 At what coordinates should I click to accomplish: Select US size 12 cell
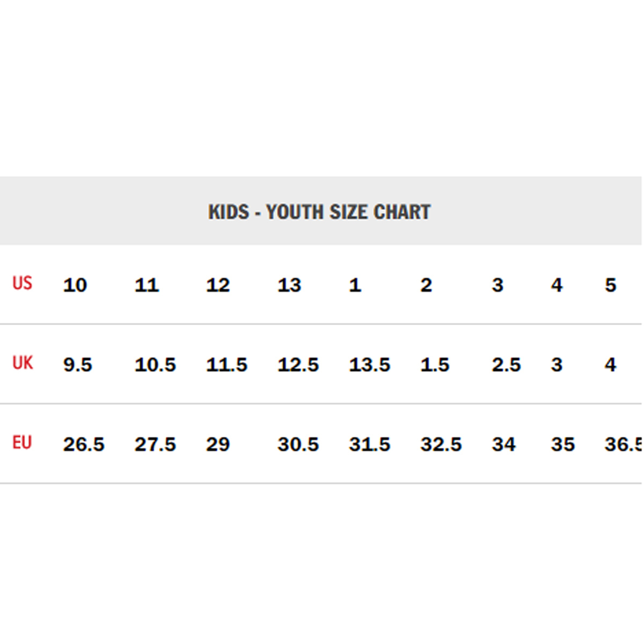218,285
